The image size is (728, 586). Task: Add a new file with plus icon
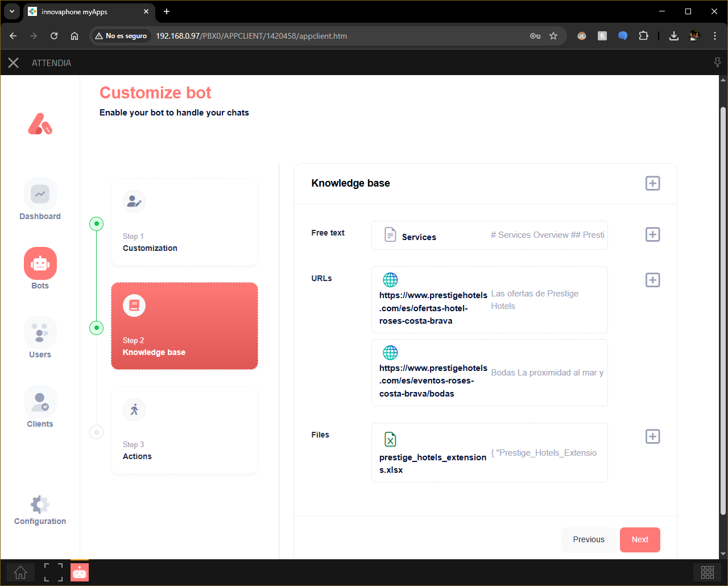(652, 436)
